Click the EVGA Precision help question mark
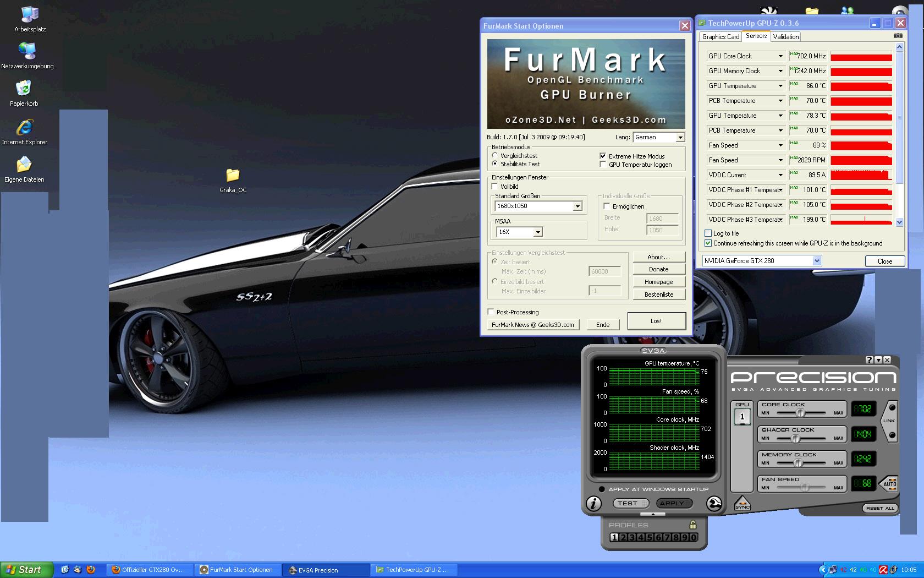This screenshot has width=924, height=578. tap(869, 360)
